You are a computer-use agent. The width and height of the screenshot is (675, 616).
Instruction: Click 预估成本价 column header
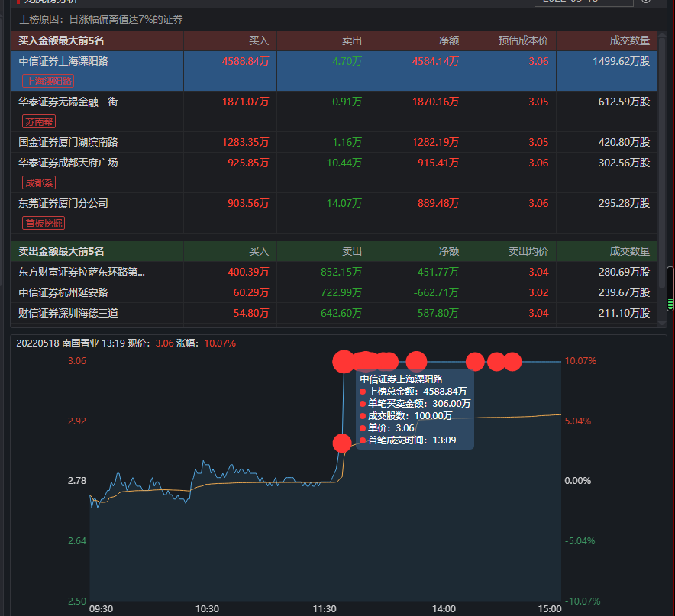pos(523,41)
